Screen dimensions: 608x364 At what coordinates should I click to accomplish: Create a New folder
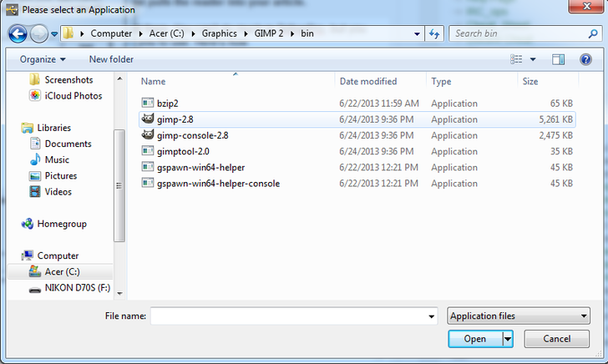coord(111,59)
